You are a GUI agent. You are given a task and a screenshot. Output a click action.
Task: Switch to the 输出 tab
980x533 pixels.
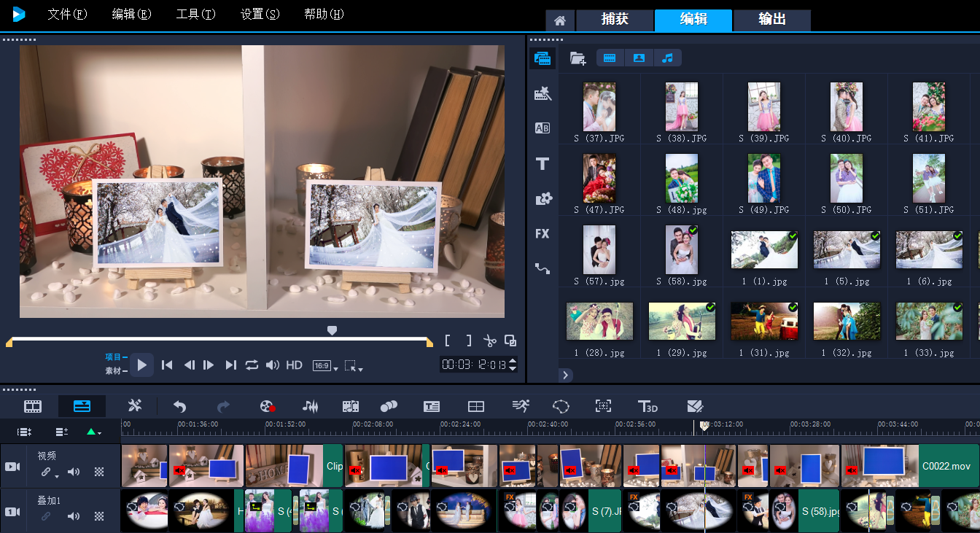tap(772, 20)
